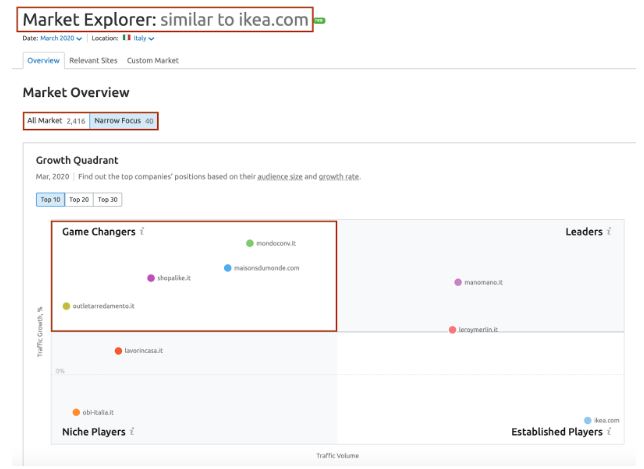Click the leroymerlin.it data point
Image resolution: width=644 pixels, height=469 pixels.
pos(452,330)
